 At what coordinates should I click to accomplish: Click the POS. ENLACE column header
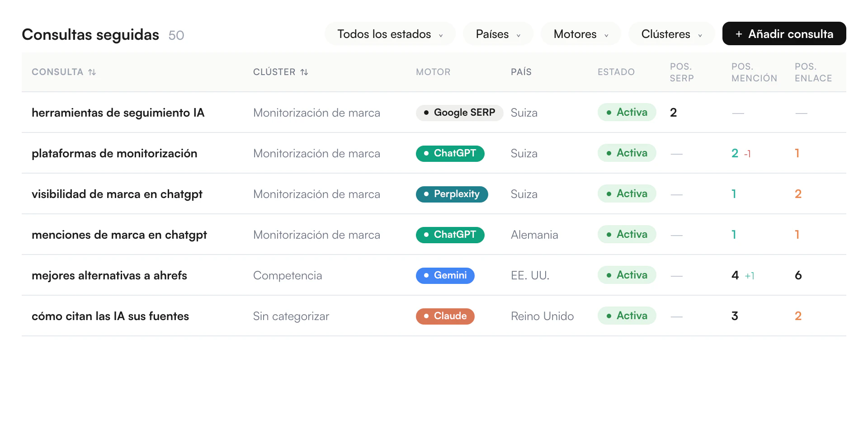(813, 72)
